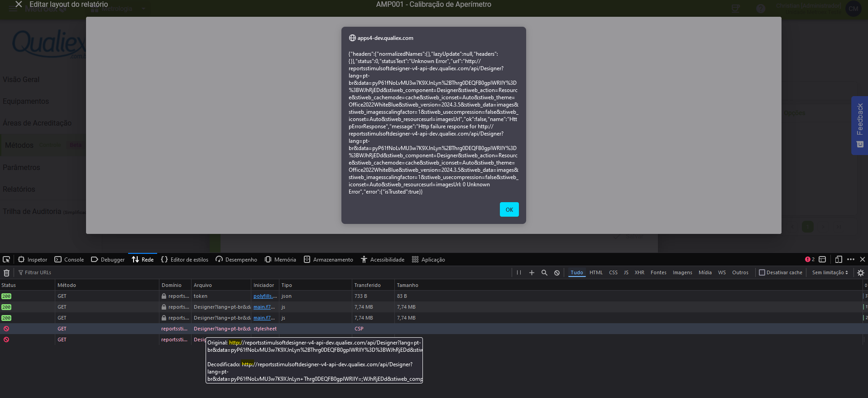Viewport: 868px width, 398px height.
Task: Sort by the Tipo column header
Action: point(315,285)
